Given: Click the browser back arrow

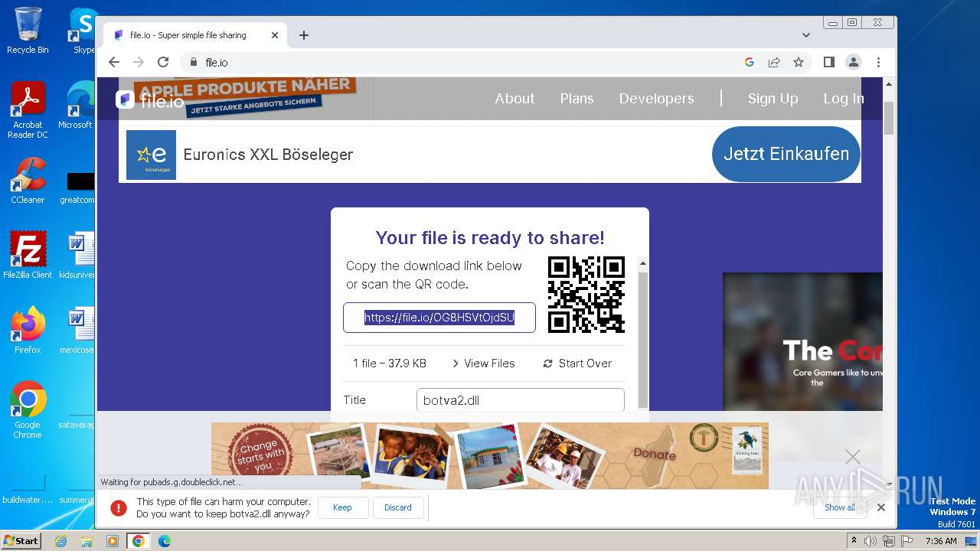Looking at the screenshot, I should click(114, 62).
